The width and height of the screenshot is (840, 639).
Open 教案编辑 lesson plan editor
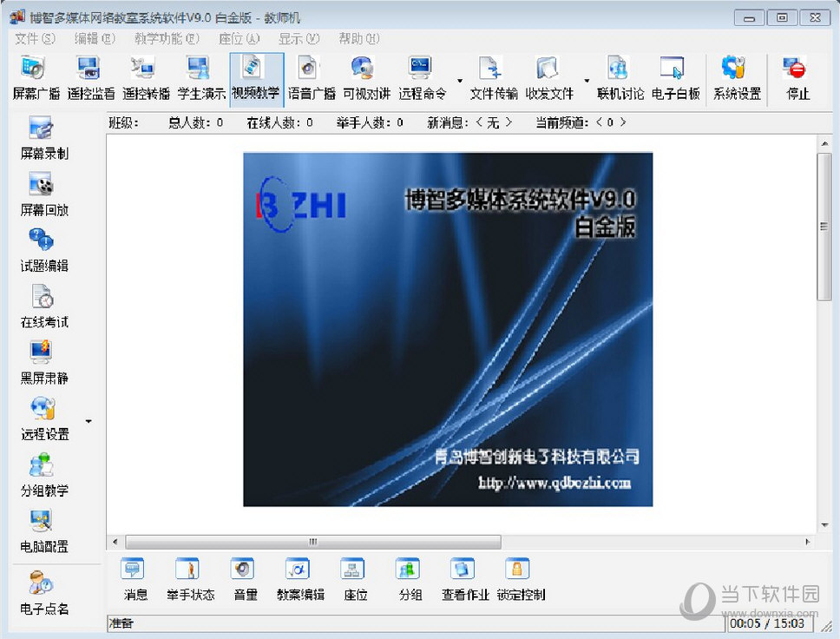[300, 579]
